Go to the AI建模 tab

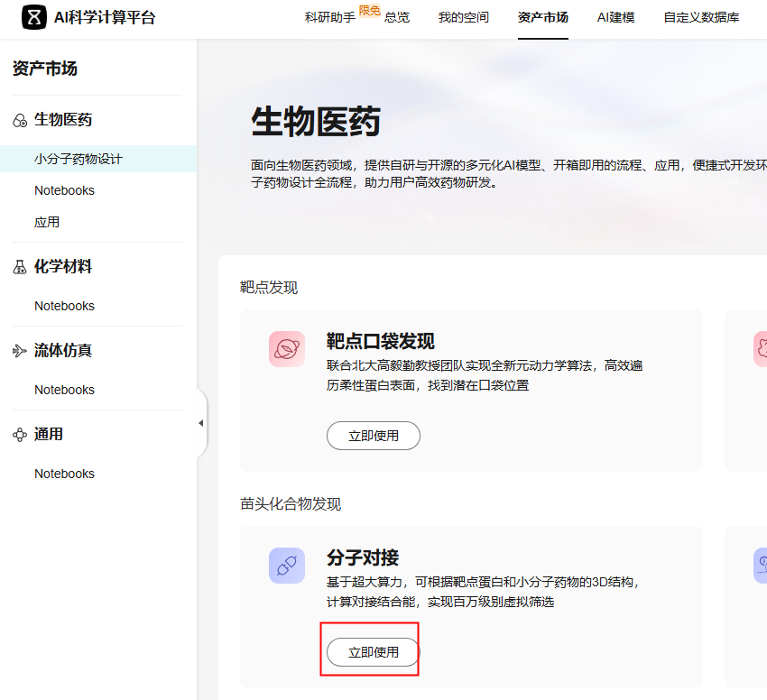click(616, 17)
